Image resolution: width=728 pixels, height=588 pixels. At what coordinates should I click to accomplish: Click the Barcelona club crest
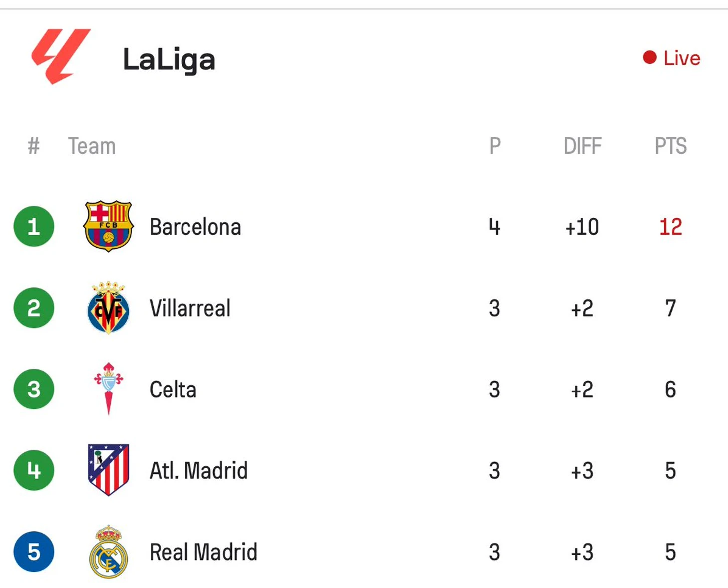[x=108, y=226]
